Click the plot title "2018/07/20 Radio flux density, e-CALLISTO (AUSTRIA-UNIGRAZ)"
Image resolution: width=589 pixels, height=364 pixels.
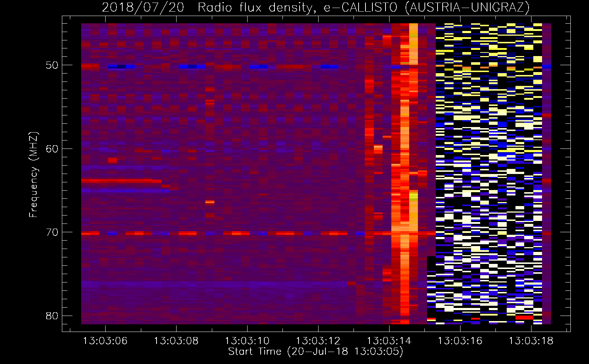(316, 7)
